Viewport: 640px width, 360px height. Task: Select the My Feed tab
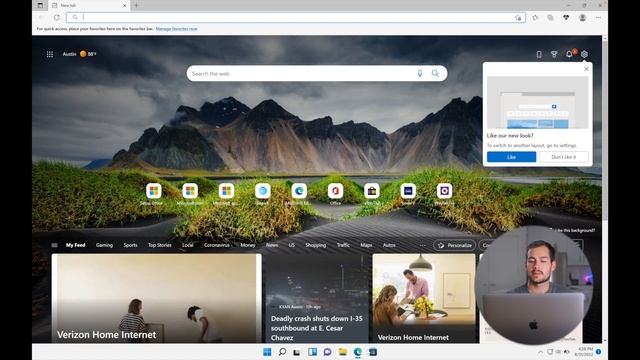coord(76,245)
